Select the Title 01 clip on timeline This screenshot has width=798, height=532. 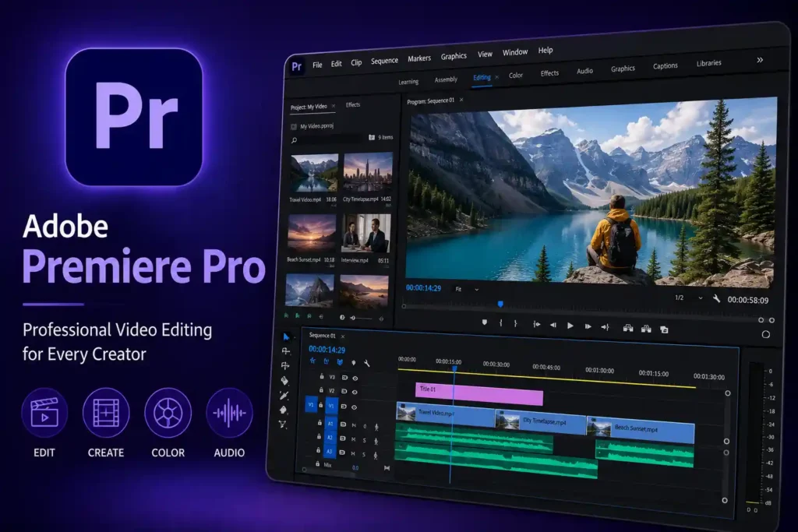(479, 393)
